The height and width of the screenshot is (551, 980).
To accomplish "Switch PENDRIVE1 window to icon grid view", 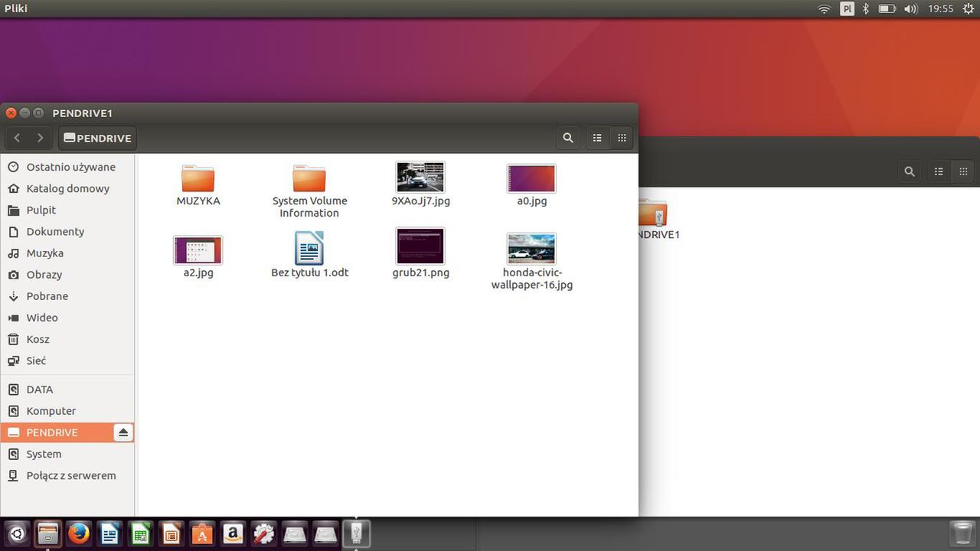I will [622, 138].
